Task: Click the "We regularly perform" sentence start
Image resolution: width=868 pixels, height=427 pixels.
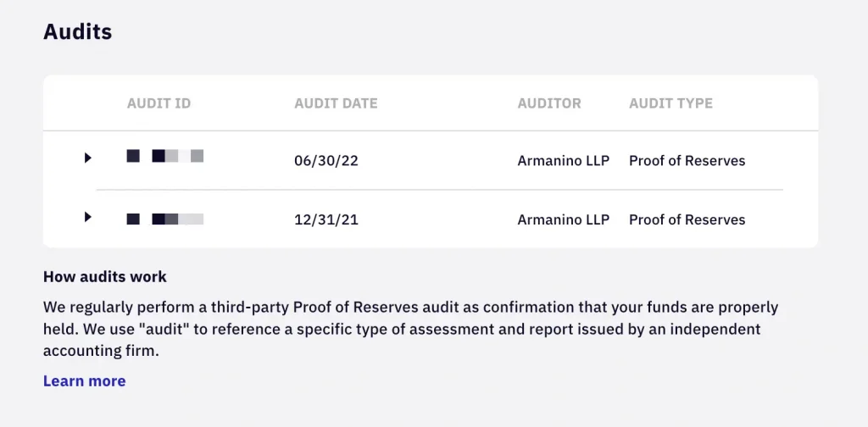Action: click(x=92, y=307)
